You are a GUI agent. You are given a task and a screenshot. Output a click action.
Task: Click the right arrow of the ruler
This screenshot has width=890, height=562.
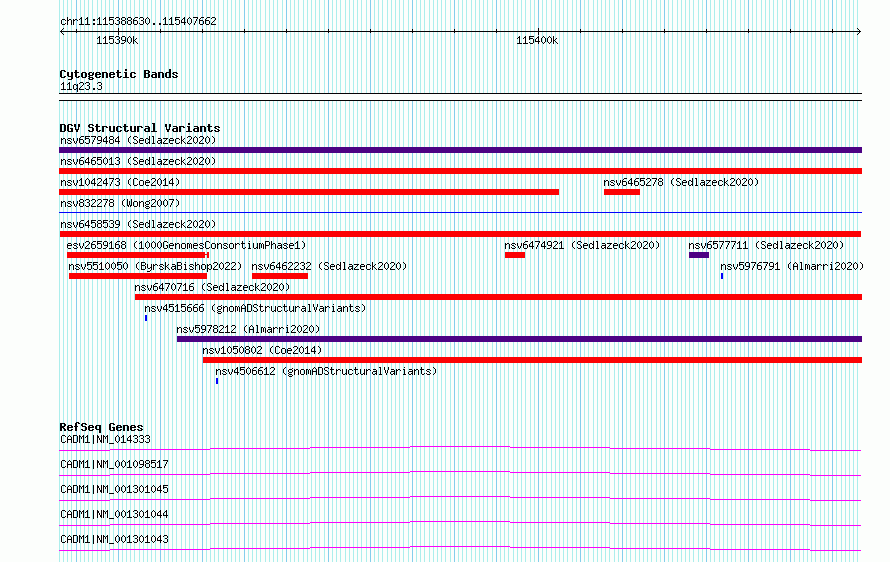click(859, 32)
